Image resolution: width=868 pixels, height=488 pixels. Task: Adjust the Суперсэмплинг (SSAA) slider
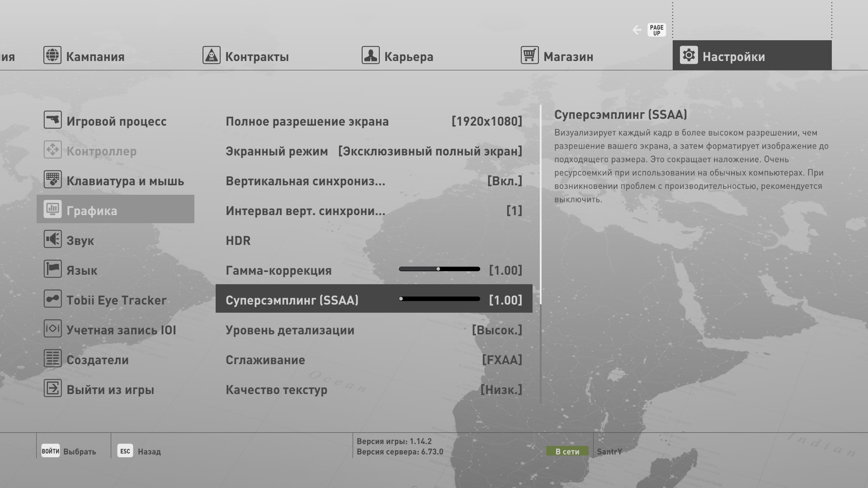439,299
